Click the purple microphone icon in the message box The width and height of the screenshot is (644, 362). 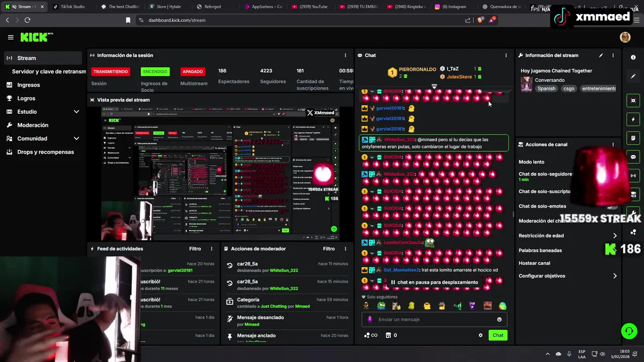pos(370,319)
